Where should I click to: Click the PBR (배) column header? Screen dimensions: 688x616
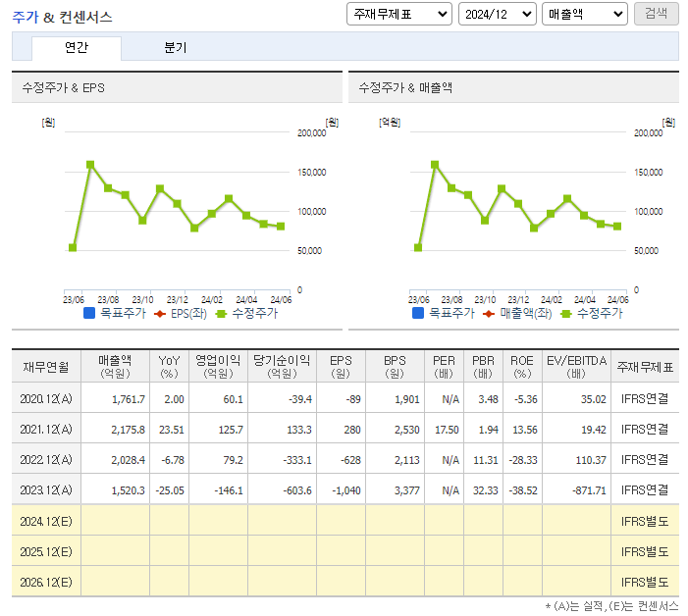[x=483, y=367]
